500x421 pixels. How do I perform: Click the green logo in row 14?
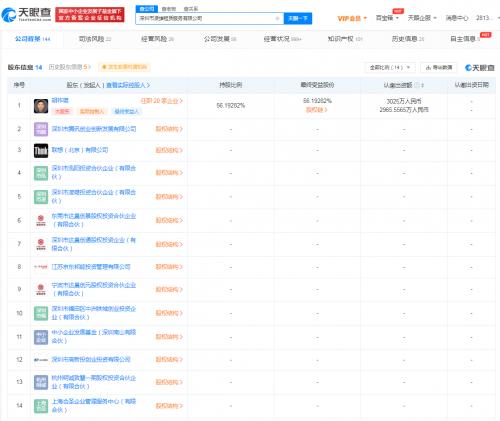(41, 406)
